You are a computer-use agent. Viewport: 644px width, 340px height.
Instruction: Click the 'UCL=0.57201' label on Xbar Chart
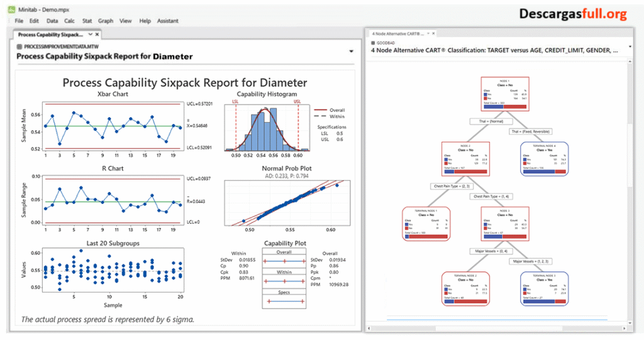pyautogui.click(x=199, y=104)
